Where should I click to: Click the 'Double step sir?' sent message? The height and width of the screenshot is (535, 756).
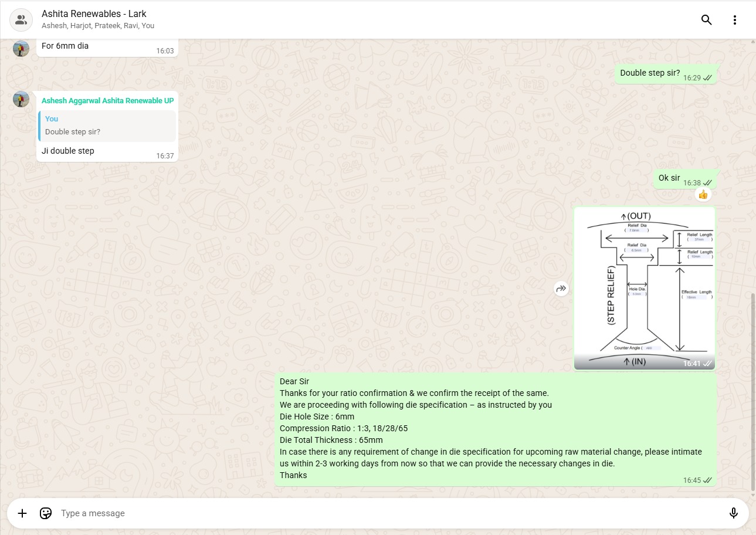click(650, 73)
